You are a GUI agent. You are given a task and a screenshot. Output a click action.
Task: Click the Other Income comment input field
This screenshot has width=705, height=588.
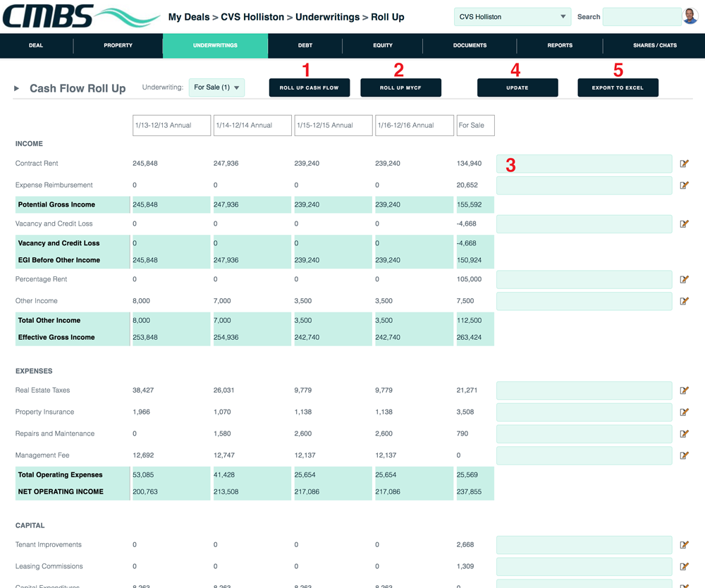pyautogui.click(x=584, y=301)
